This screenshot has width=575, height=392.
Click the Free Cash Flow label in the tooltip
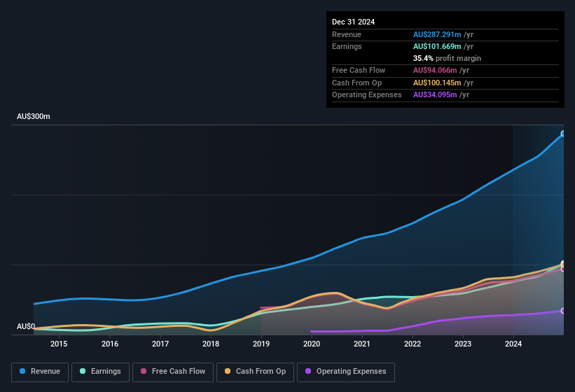[x=359, y=70]
